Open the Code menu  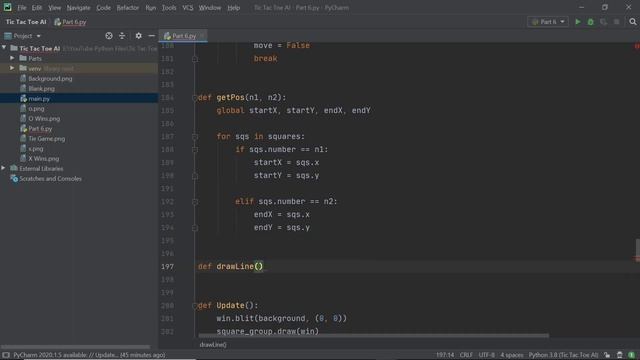pyautogui.click(x=103, y=8)
